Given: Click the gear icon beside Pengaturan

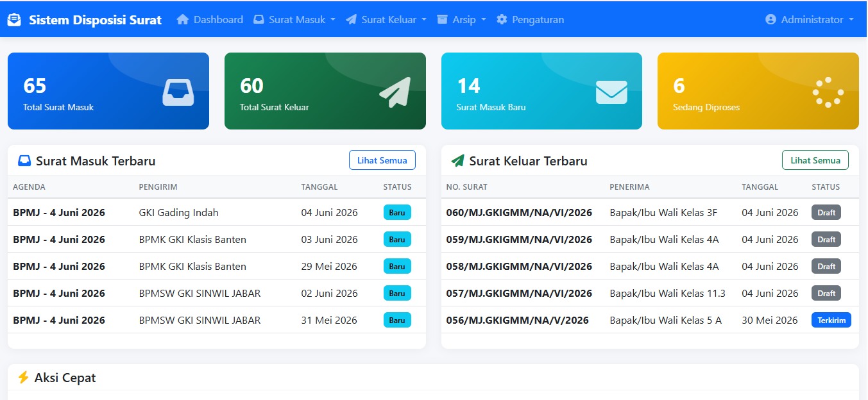Looking at the screenshot, I should (502, 20).
